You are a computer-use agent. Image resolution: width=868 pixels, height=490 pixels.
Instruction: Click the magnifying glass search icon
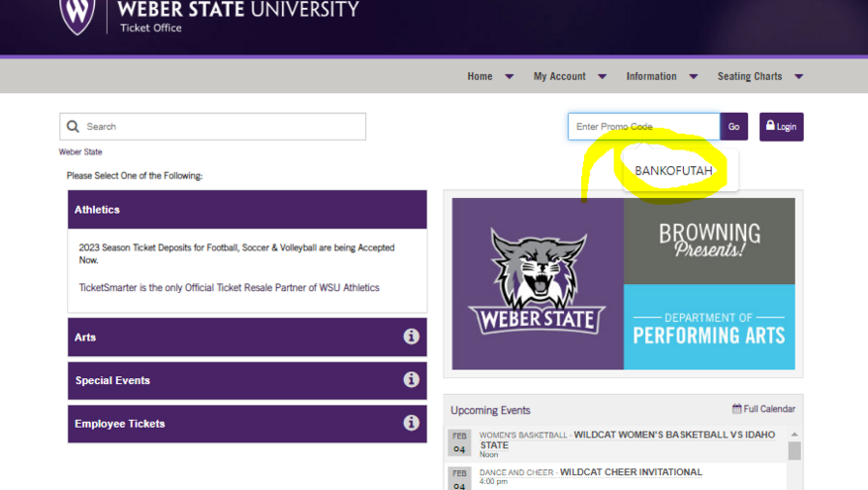pyautogui.click(x=73, y=127)
